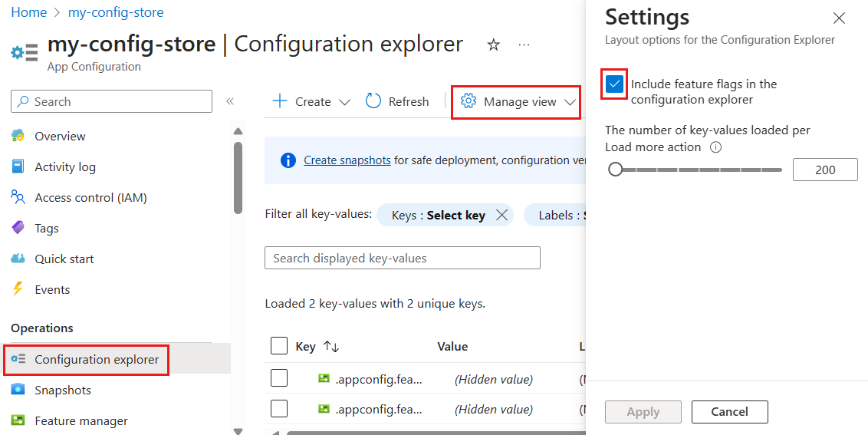Click the Refresh circular arrow icon

[x=373, y=101]
